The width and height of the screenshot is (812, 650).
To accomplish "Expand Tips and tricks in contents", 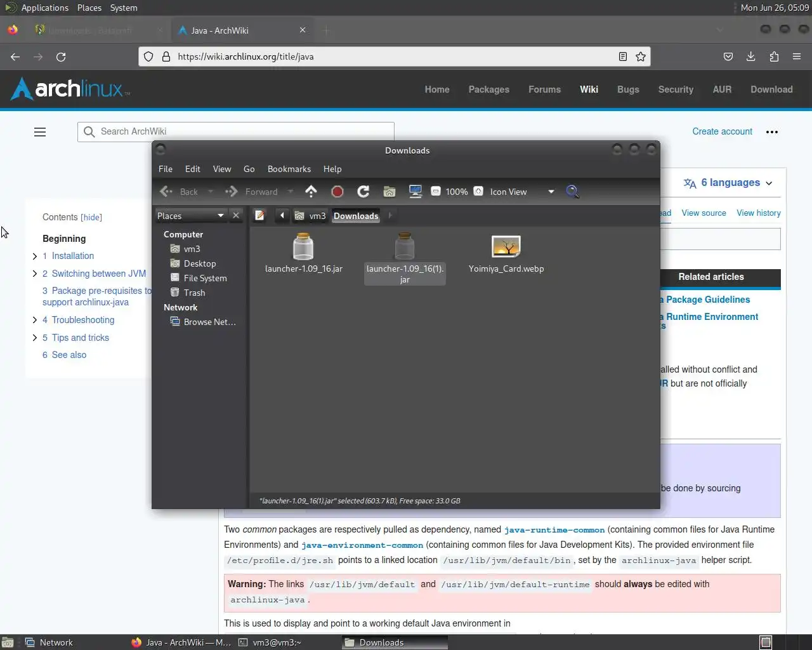I will click(35, 338).
